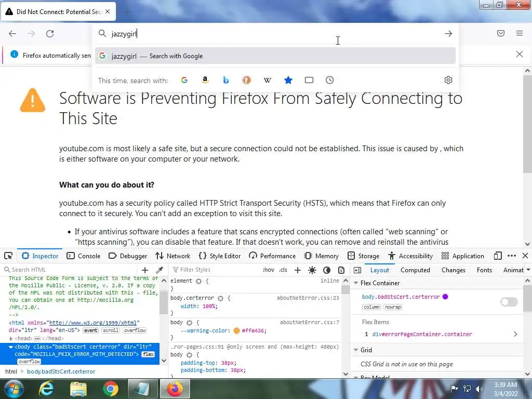Search this time with Wikipedia icon
This screenshot has width=532, height=399.
pos(268,80)
